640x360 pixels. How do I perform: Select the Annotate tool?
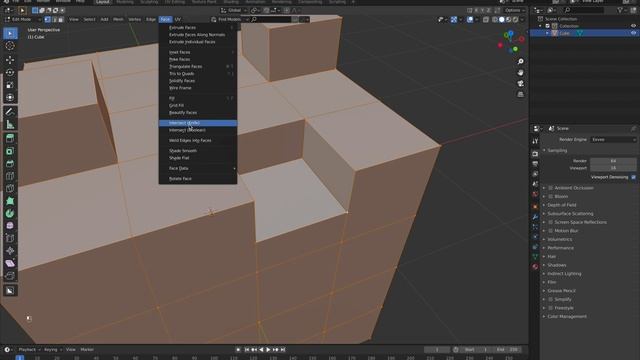tap(10, 111)
